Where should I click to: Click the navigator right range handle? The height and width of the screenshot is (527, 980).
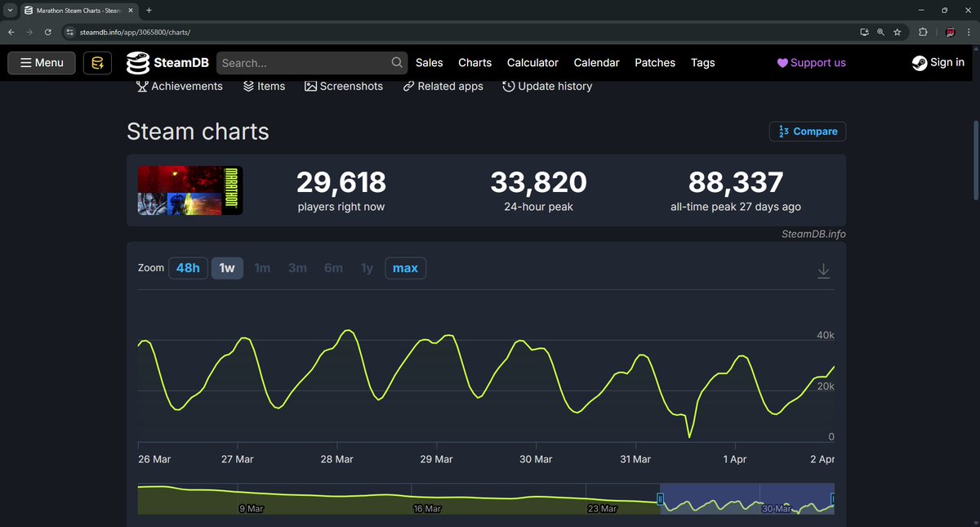[833, 498]
